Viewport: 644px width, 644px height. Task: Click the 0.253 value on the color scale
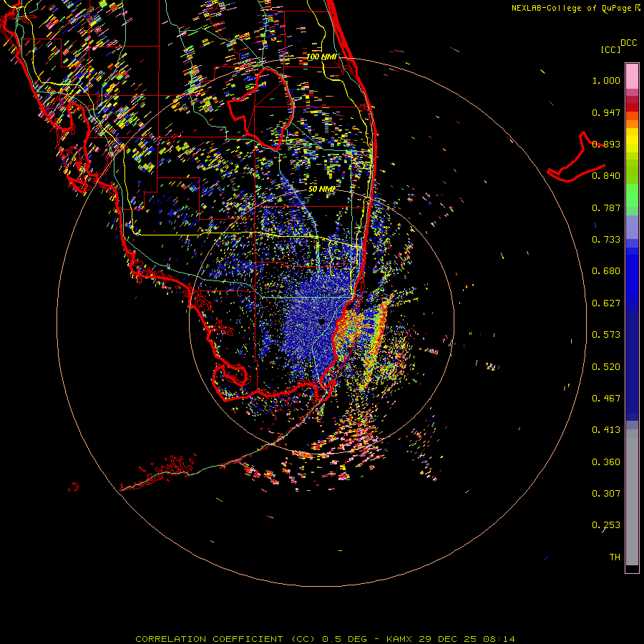pyautogui.click(x=606, y=525)
